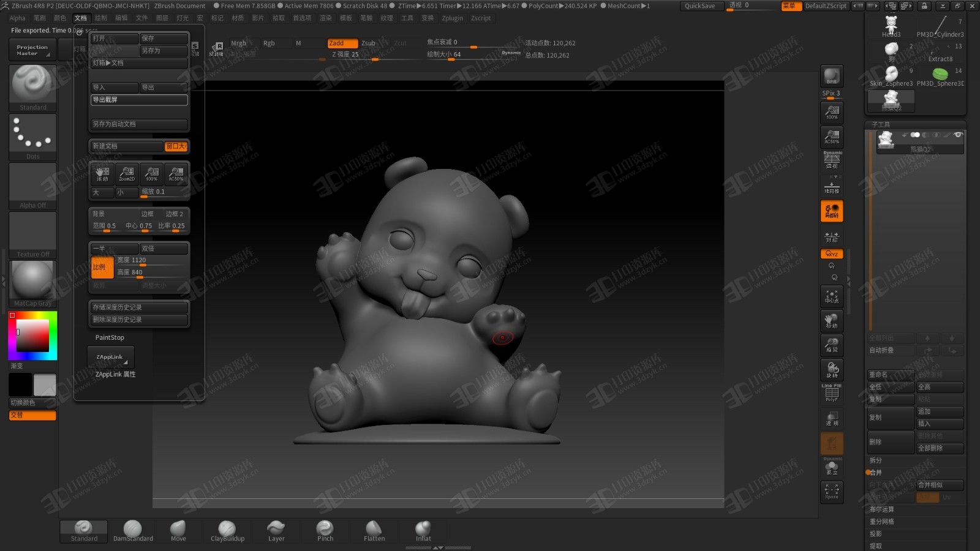This screenshot has height=551, width=980.
Task: Toggle window-size orange button
Action: click(x=176, y=146)
